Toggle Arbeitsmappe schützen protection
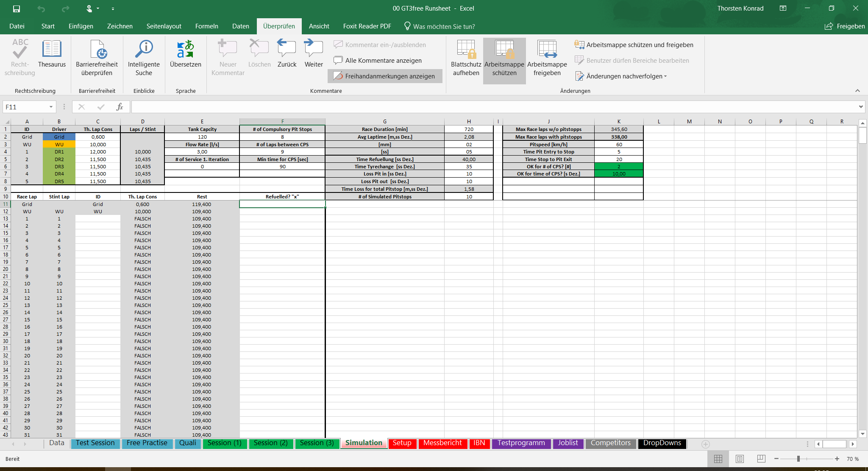 504,59
